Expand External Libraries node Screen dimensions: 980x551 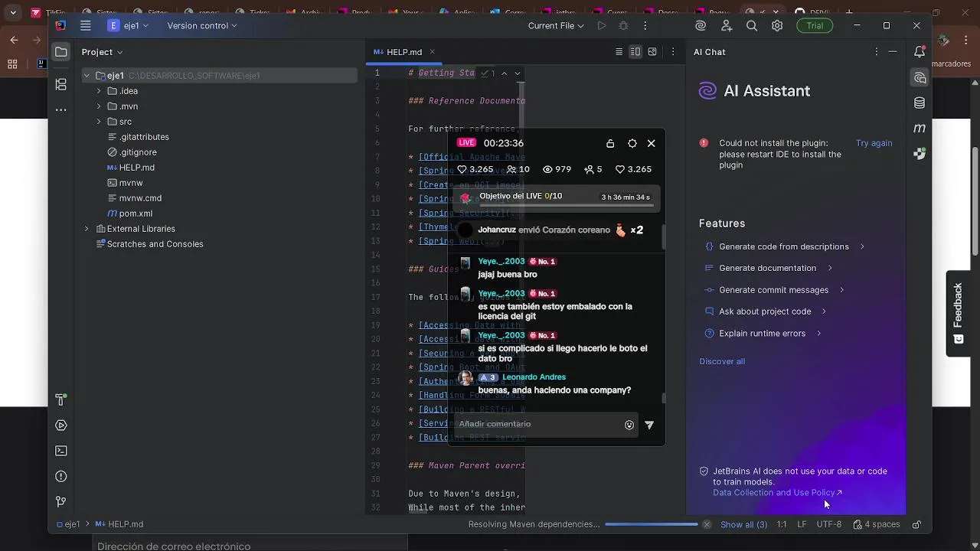87,229
